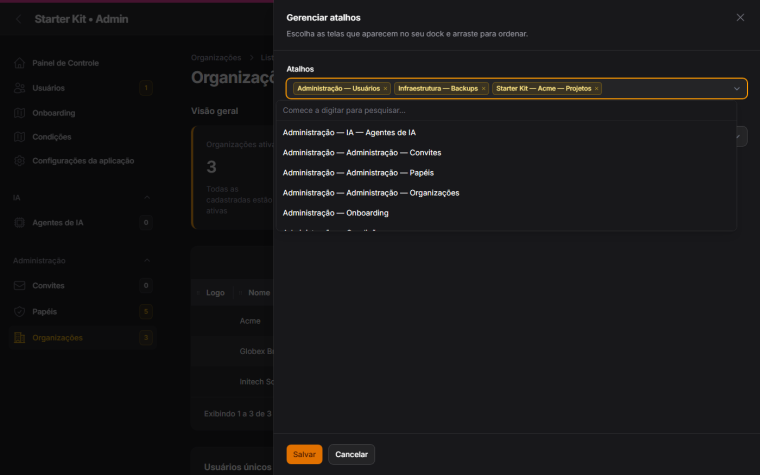Click the Condições sidebar icon

(x=19, y=137)
